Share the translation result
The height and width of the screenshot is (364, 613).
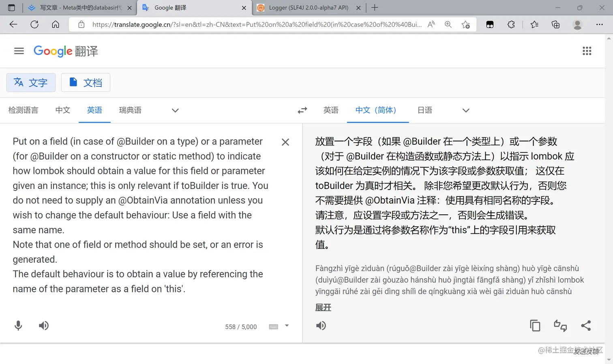click(x=586, y=325)
